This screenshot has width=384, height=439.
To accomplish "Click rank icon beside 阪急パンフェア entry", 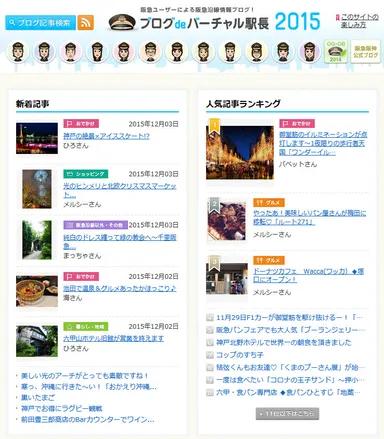I will click(210, 330).
